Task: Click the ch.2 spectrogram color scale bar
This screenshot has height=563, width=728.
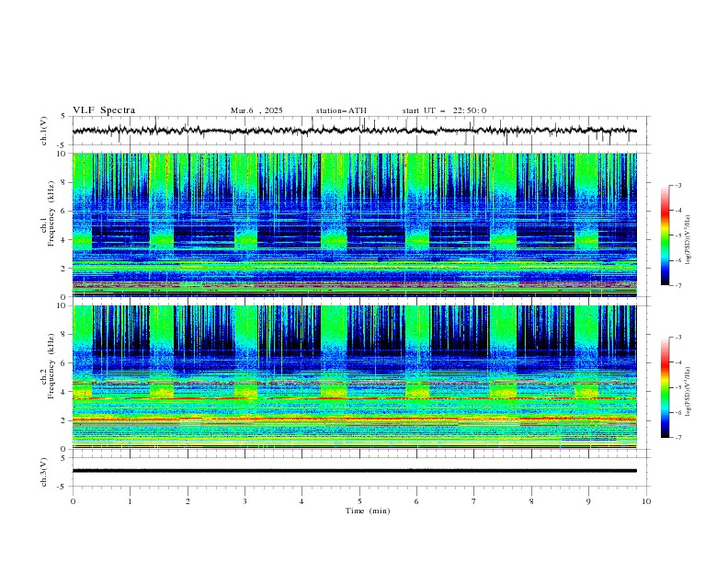Action: pyautogui.click(x=665, y=387)
